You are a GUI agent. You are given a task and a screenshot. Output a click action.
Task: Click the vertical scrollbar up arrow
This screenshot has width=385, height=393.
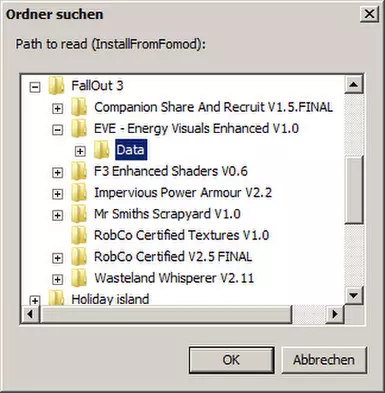click(x=353, y=85)
